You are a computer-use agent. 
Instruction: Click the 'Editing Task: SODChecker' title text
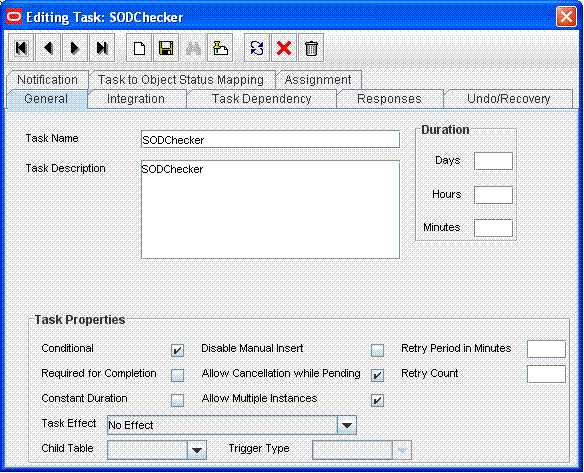(105, 17)
